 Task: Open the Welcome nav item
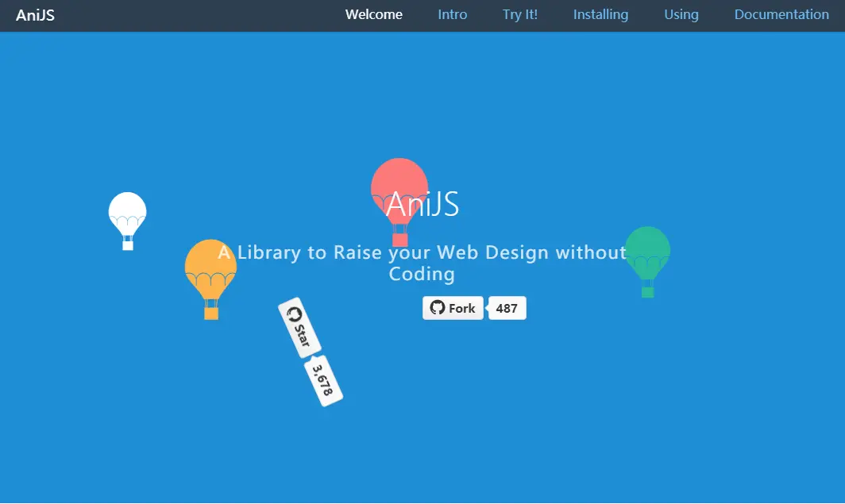tap(373, 14)
